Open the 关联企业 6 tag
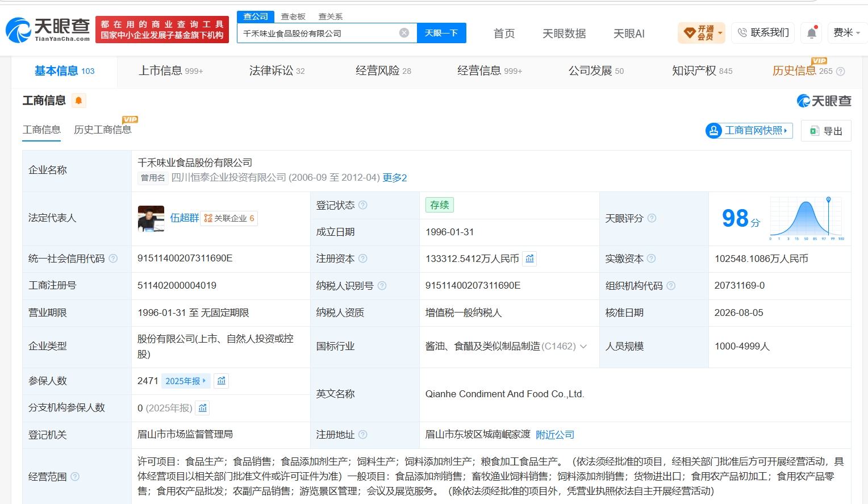This screenshot has height=504, width=868. [229, 218]
